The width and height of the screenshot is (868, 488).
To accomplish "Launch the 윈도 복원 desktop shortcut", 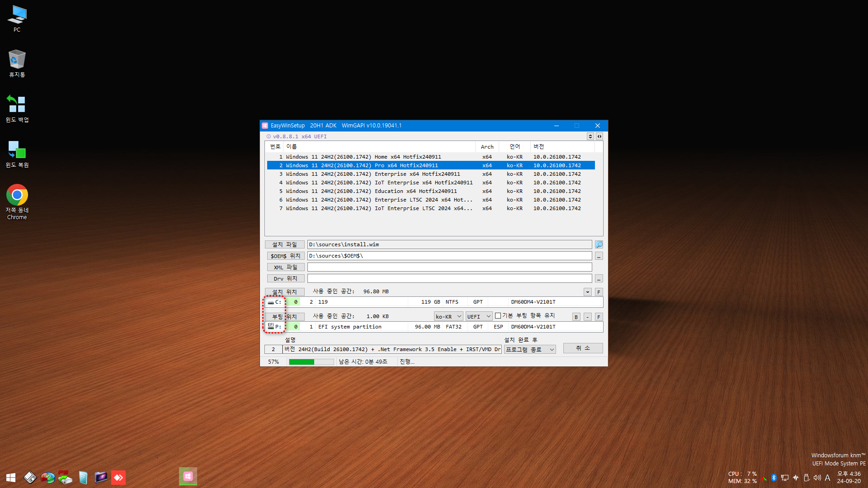I will coord(17,154).
